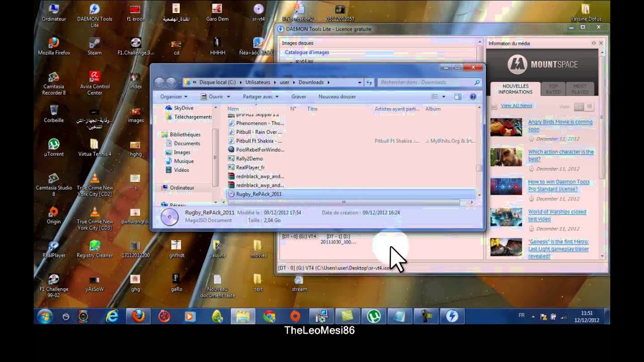Select the Rally2Demo file

click(x=246, y=159)
